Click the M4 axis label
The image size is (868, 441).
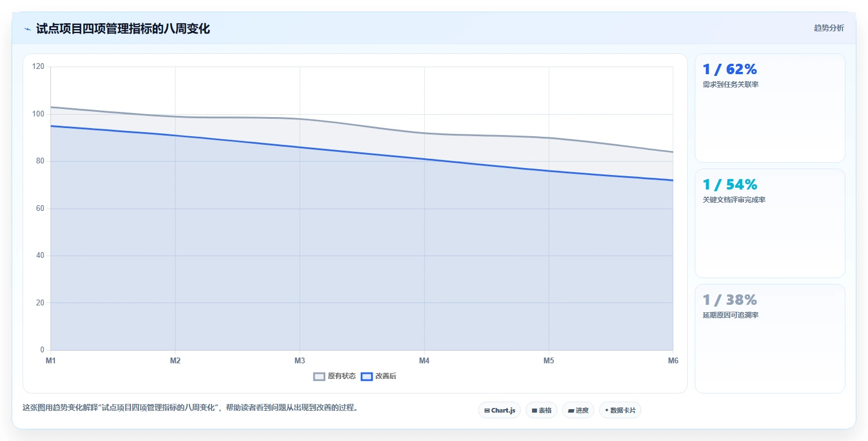424,360
